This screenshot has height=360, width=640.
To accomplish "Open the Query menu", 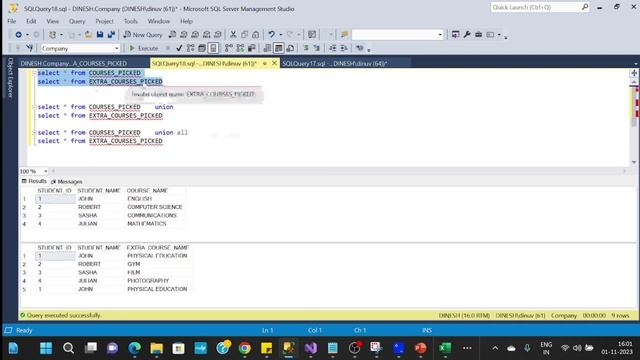I will 77,21.
